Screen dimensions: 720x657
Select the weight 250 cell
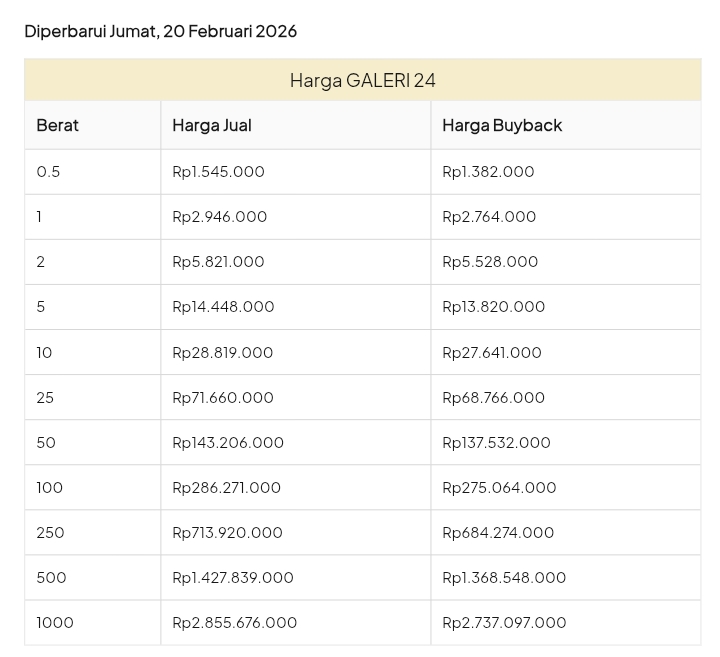(50, 533)
